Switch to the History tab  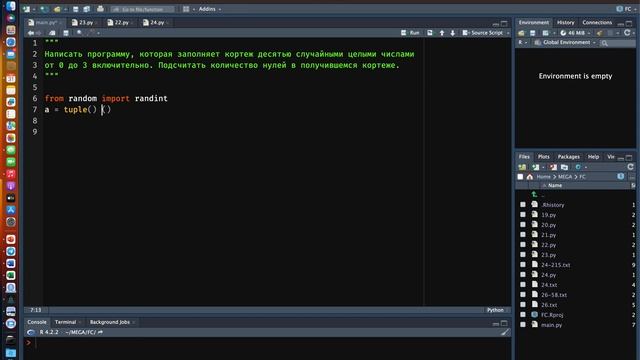point(565,22)
